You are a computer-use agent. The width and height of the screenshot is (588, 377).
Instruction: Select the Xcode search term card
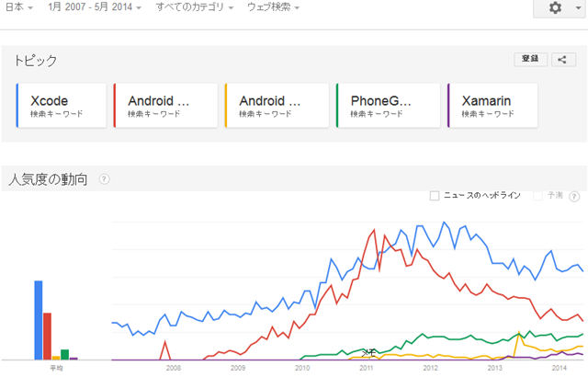[x=62, y=106]
